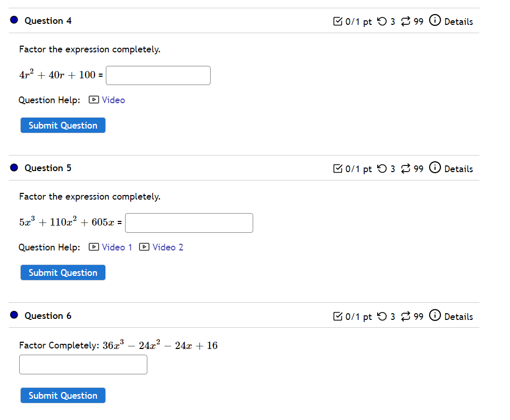The width and height of the screenshot is (510, 420).
Task: Click the attempts retry icon for Question 4
Action: pyautogui.click(x=382, y=21)
